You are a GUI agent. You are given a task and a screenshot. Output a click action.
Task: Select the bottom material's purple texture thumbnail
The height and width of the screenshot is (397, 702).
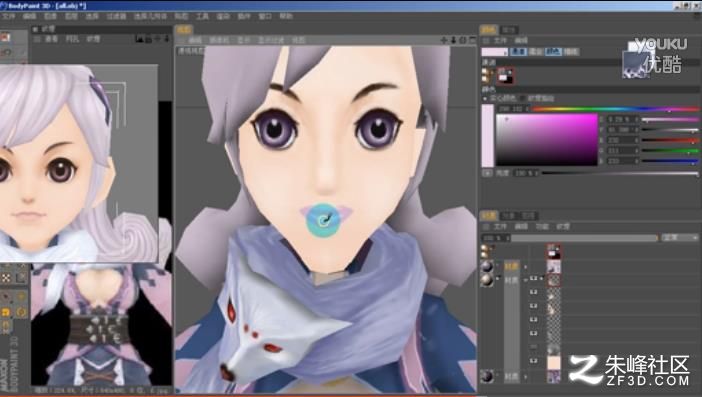pyautogui.click(x=554, y=377)
